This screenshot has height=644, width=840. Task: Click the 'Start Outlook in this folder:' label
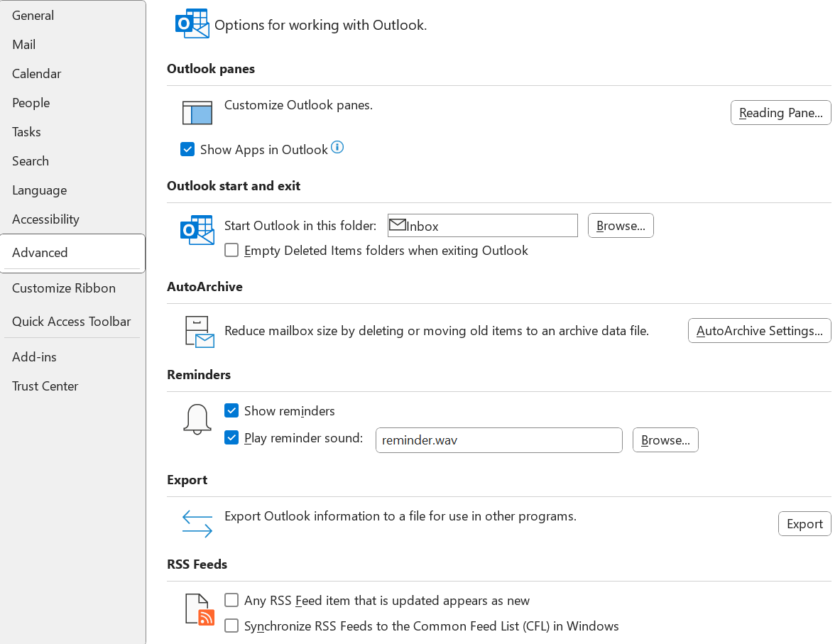pyautogui.click(x=300, y=226)
